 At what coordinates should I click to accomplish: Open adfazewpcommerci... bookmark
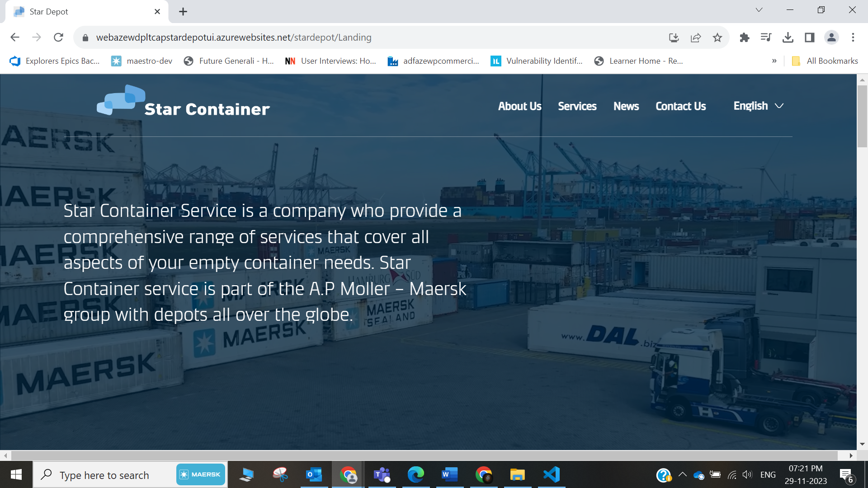pyautogui.click(x=433, y=61)
